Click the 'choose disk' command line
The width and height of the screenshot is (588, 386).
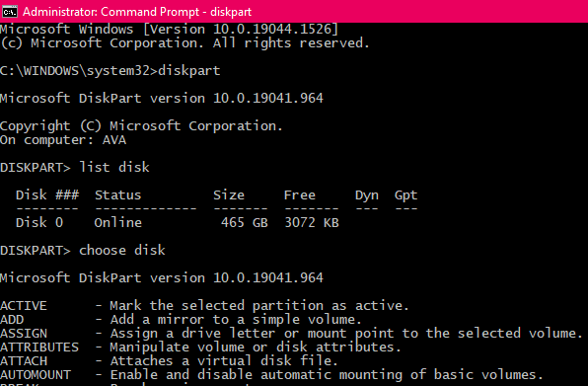pos(83,250)
